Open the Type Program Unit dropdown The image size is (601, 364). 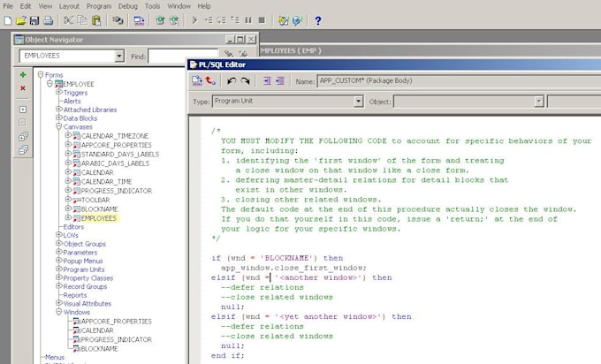358,101
